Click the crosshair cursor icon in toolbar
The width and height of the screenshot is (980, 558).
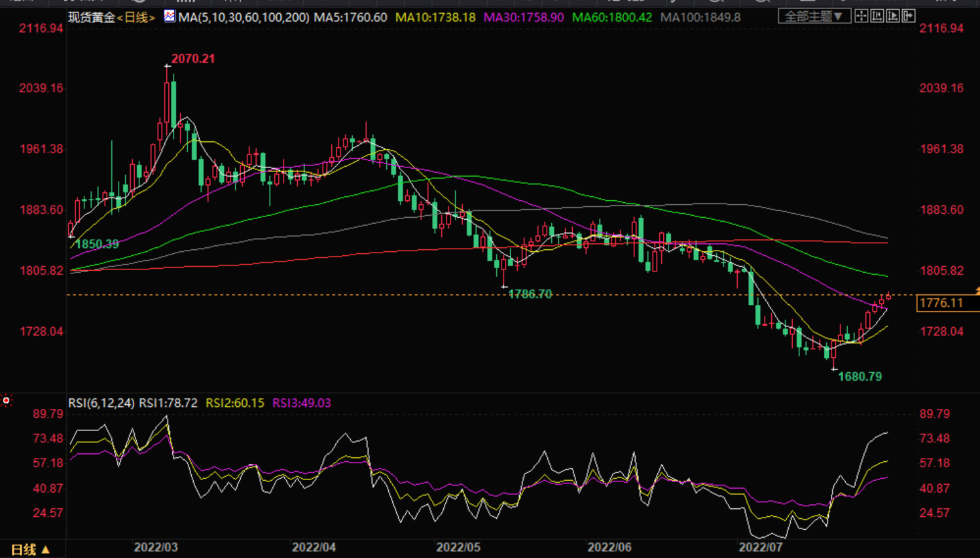tap(862, 16)
